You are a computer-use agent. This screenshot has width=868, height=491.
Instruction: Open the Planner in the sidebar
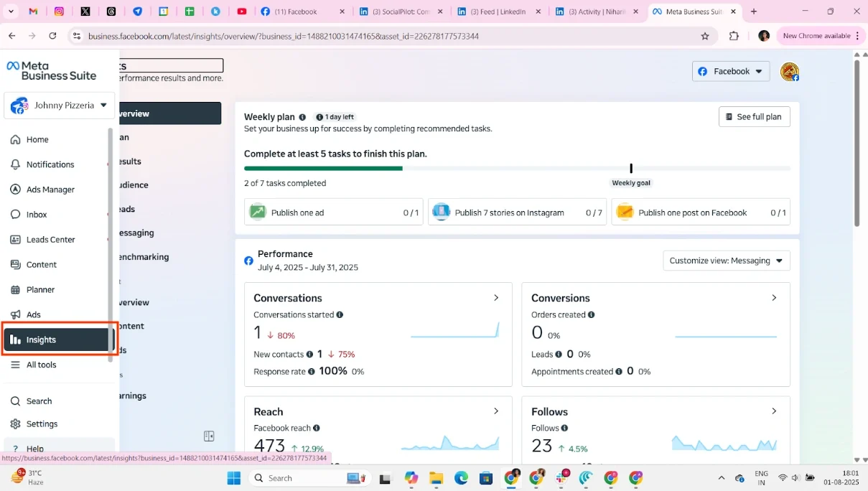42,289
